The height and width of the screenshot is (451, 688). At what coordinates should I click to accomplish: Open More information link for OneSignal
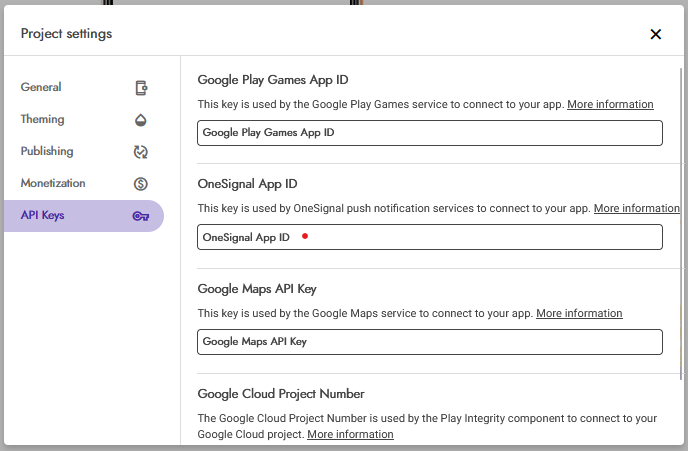click(636, 209)
